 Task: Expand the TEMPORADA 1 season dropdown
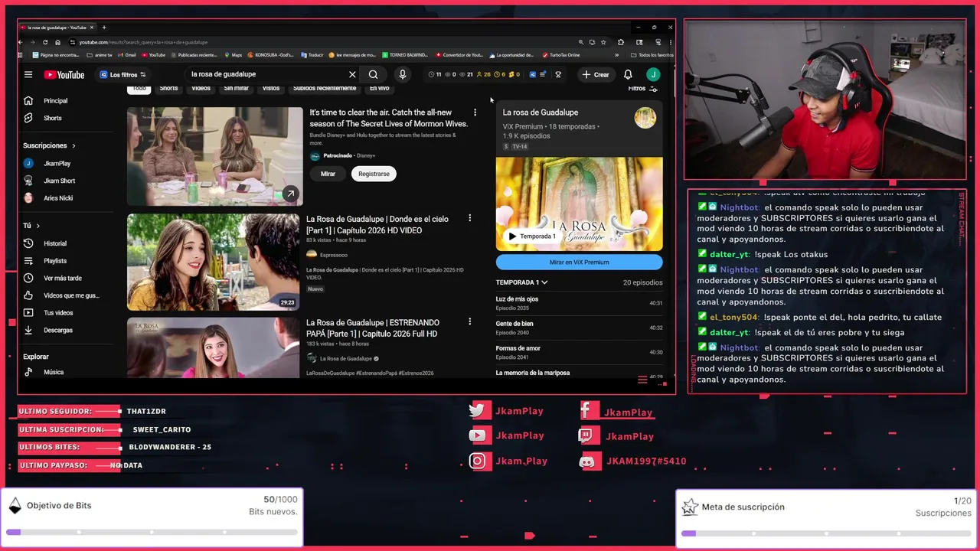click(x=521, y=282)
